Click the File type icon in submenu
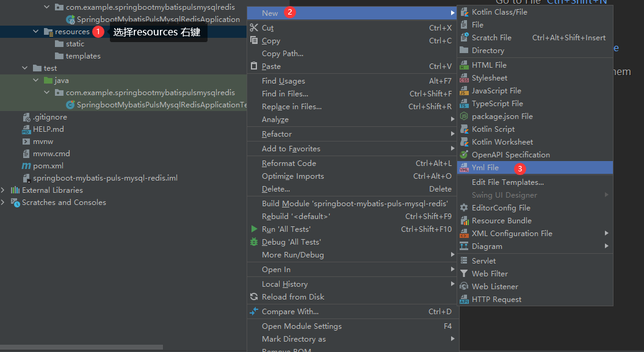The height and width of the screenshot is (352, 644). (464, 24)
